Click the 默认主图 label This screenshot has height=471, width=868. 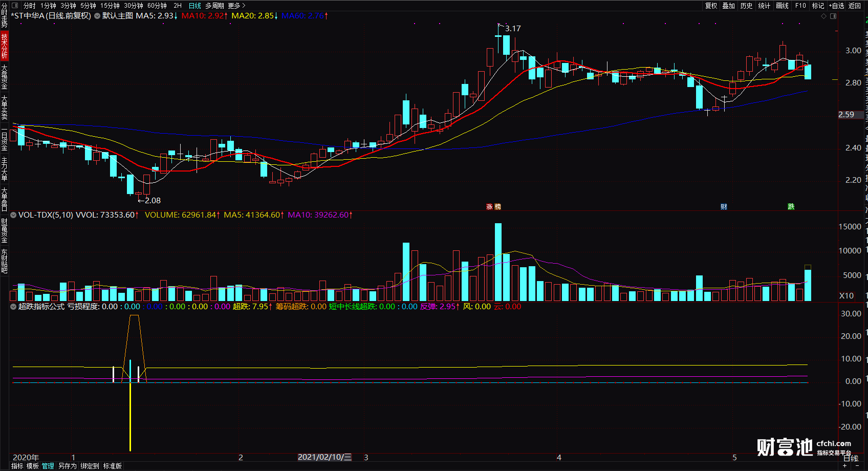click(x=118, y=16)
